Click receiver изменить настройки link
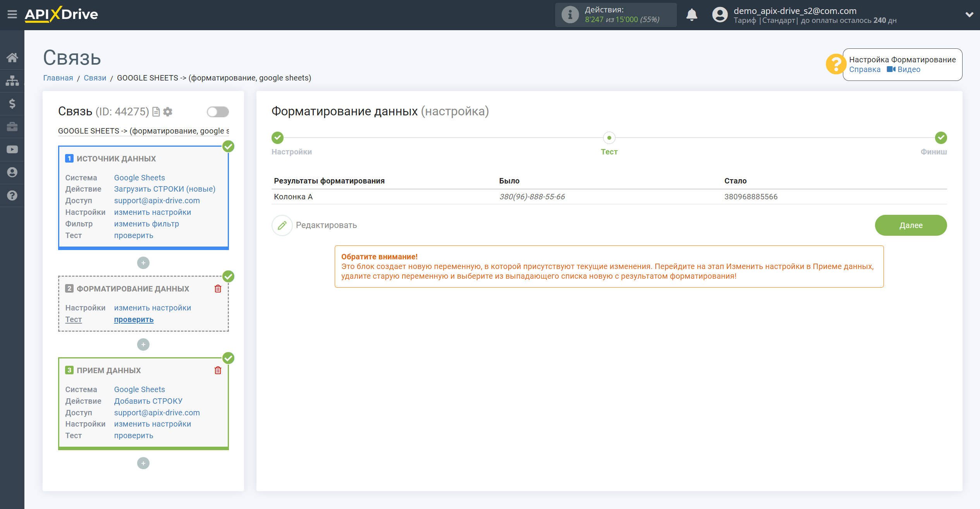The height and width of the screenshot is (509, 980). [x=152, y=424]
